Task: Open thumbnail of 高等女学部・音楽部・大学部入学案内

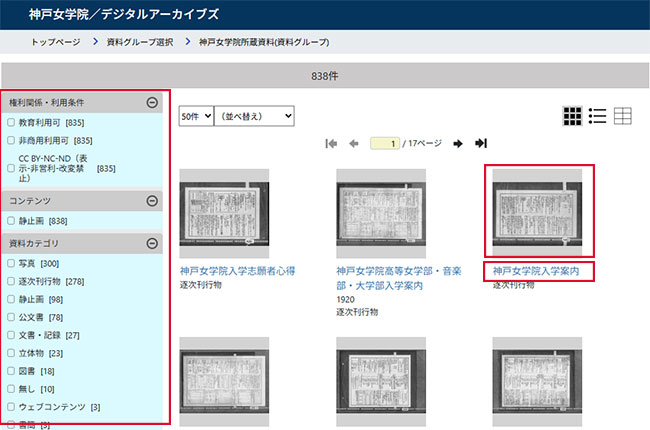Action: click(x=381, y=214)
